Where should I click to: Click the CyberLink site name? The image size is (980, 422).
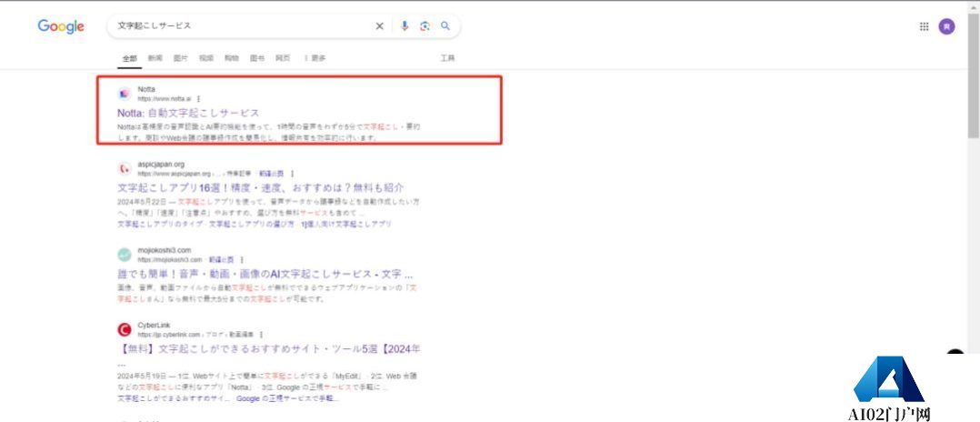coord(154,325)
